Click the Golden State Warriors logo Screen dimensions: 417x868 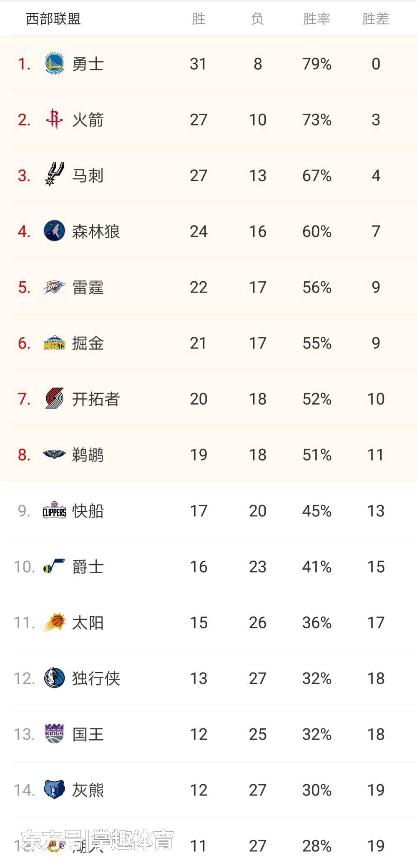tap(54, 64)
